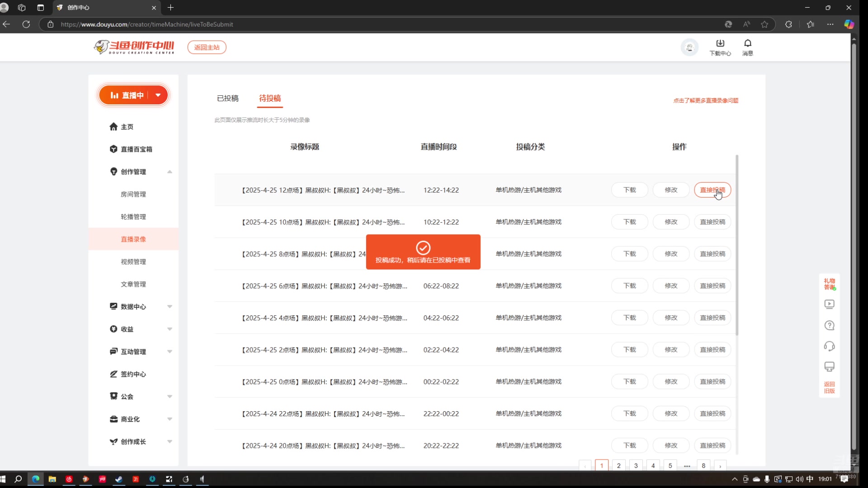Open the customer service headset icon

829,346
